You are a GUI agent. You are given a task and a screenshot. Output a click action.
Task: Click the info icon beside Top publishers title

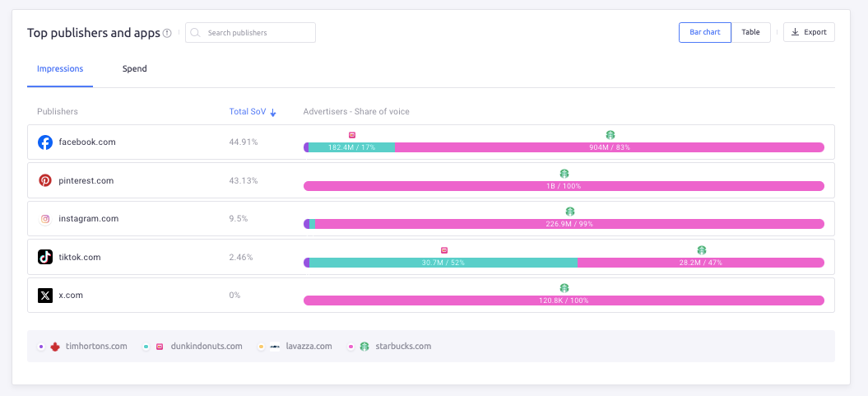[167, 33]
